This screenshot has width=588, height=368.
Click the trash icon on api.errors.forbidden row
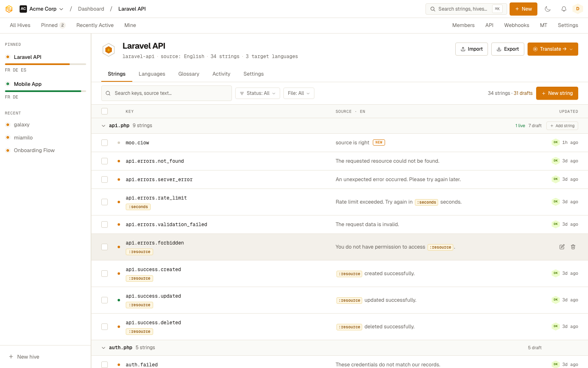[573, 247]
